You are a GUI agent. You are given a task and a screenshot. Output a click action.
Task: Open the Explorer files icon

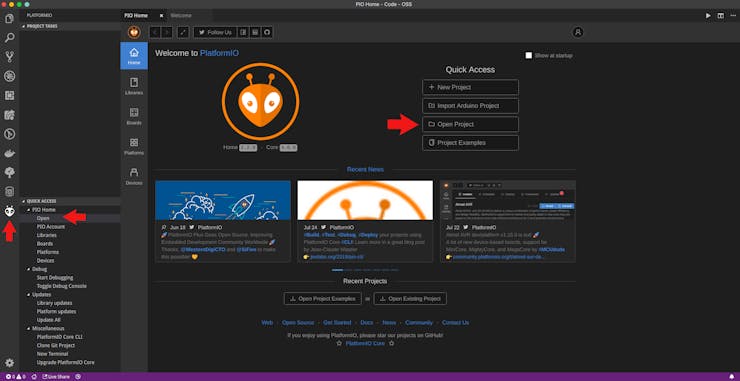click(9, 19)
